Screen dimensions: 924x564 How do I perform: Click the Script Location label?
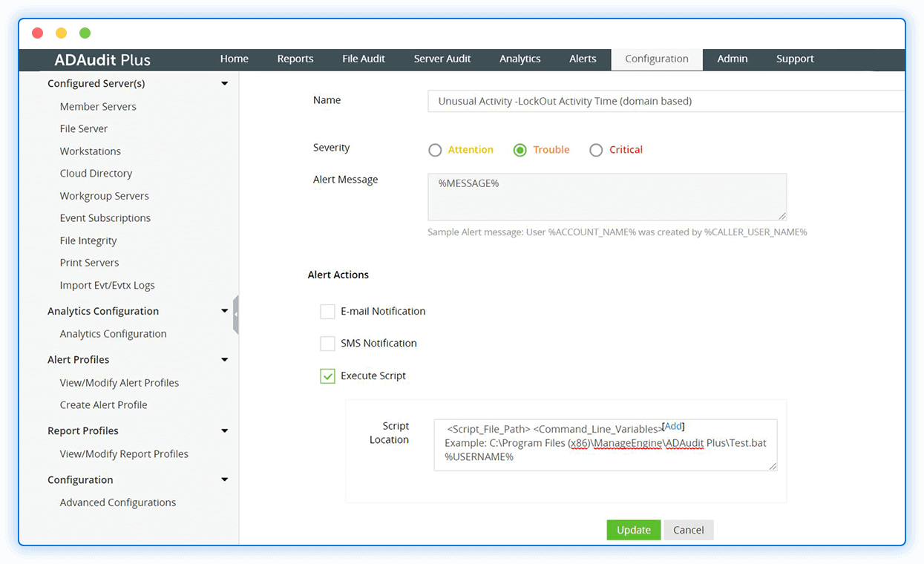tap(390, 433)
